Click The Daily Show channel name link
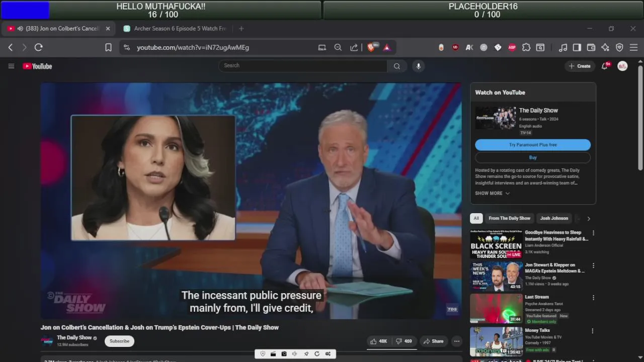The height and width of the screenshot is (362, 644). (x=74, y=338)
